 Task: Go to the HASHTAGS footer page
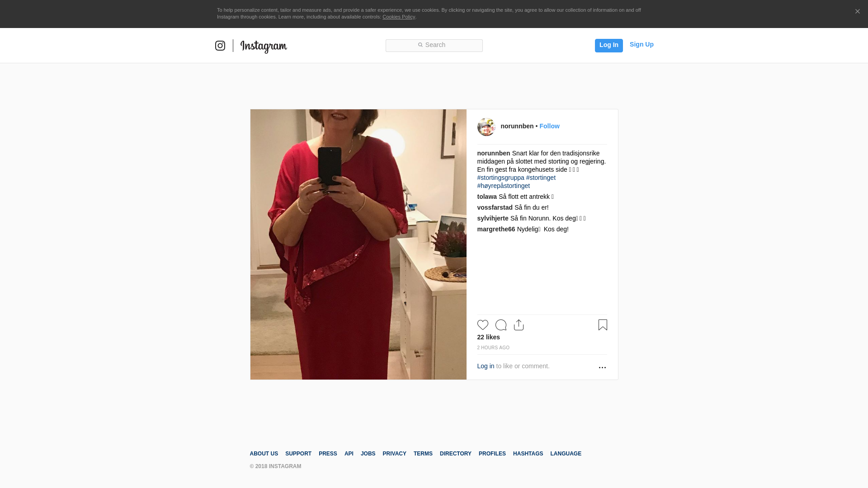(x=528, y=454)
